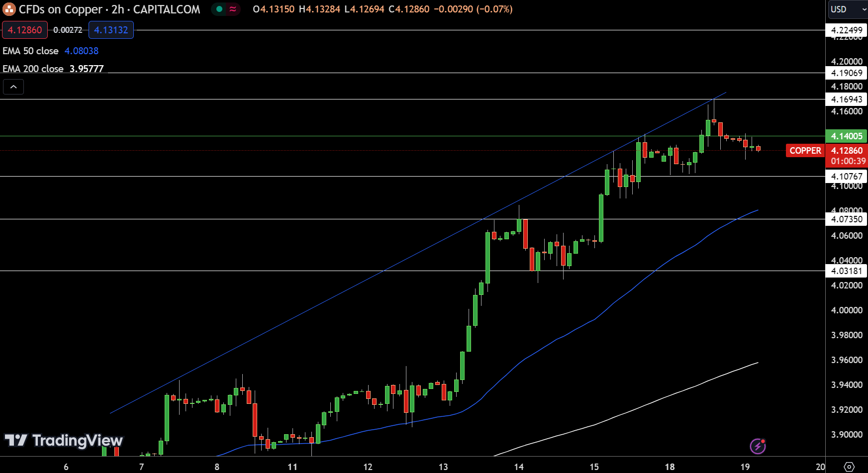Select horizontal line label 4.10767
This screenshot has height=473, width=868.
(847, 176)
